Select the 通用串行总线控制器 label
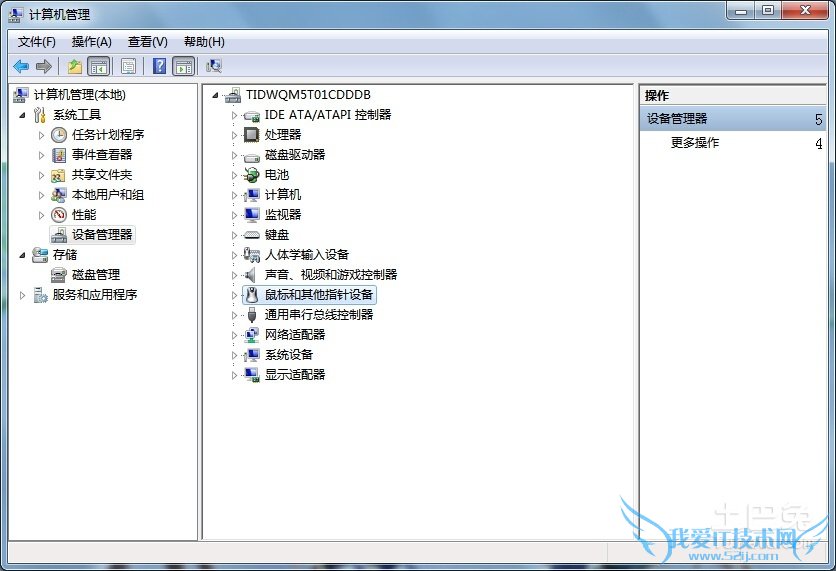 pos(319,315)
